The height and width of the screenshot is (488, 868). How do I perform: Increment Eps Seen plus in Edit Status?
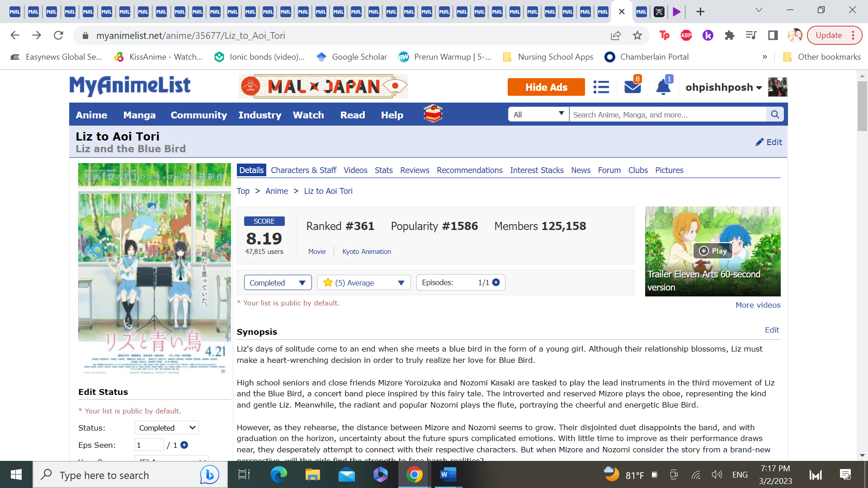[184, 445]
